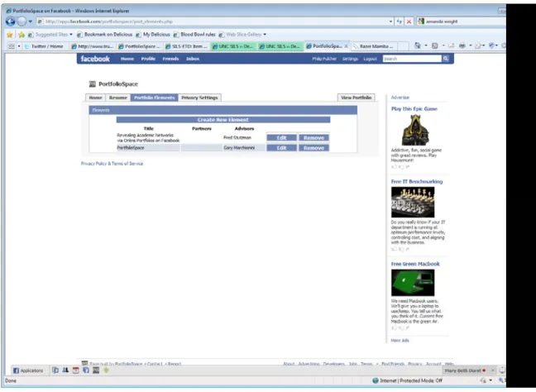The height and width of the screenshot is (392, 536).
Task: Expand the Web Slice Gallery dropdown
Action: pos(265,35)
